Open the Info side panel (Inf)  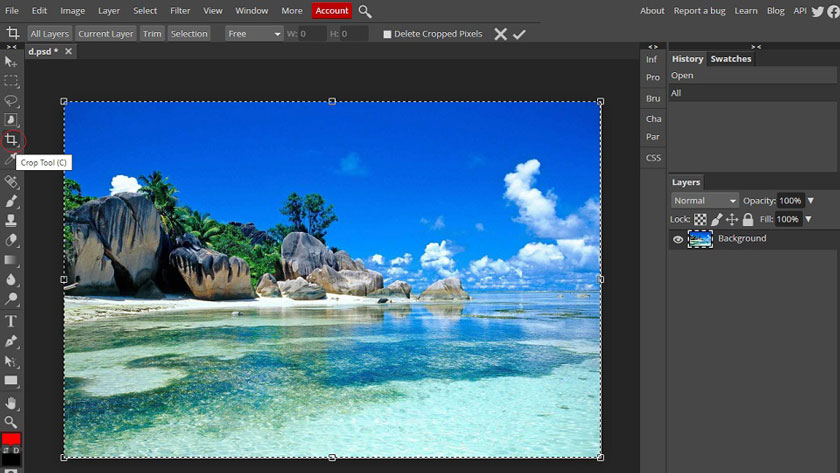coord(651,59)
